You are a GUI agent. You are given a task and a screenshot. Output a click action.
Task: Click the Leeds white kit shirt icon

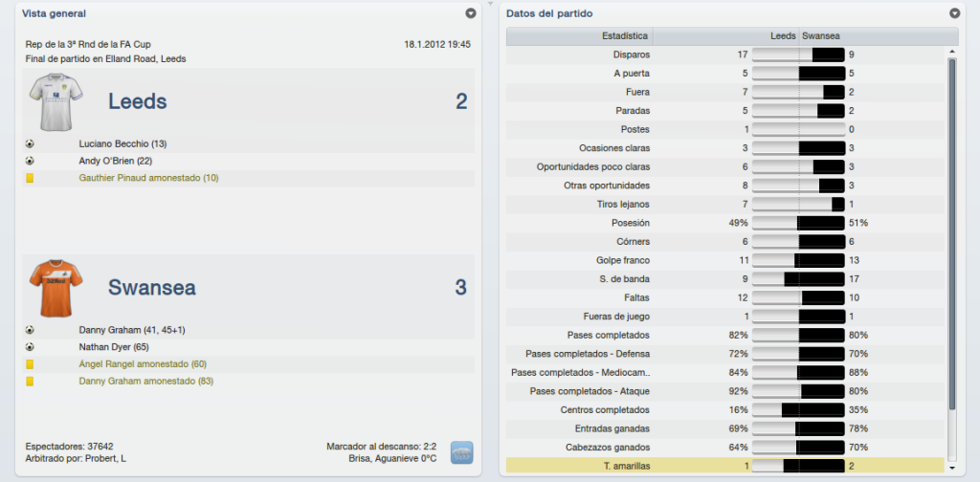click(x=56, y=101)
